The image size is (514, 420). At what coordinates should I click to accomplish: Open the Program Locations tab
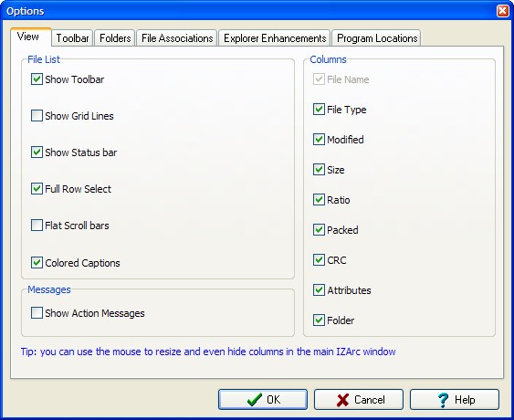(377, 38)
